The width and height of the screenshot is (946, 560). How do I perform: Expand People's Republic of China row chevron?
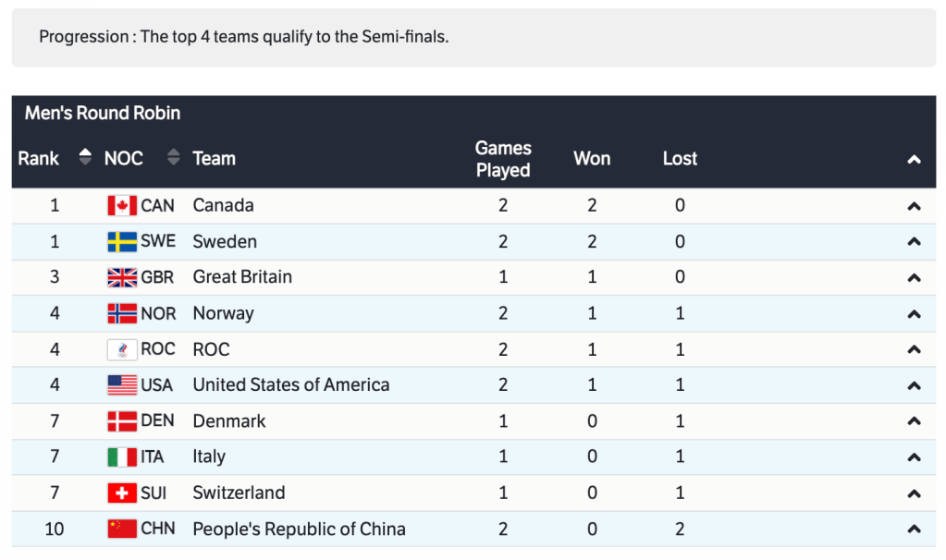pyautogui.click(x=914, y=530)
